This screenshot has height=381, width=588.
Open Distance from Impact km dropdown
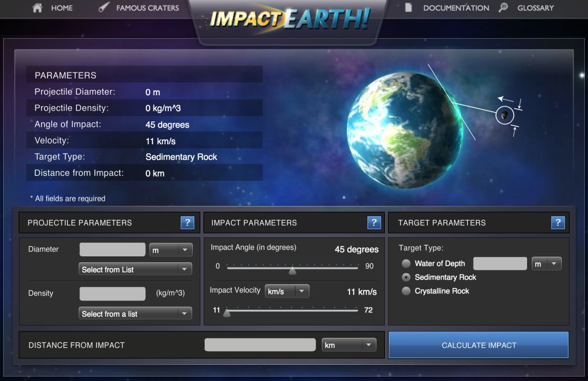pyautogui.click(x=349, y=345)
